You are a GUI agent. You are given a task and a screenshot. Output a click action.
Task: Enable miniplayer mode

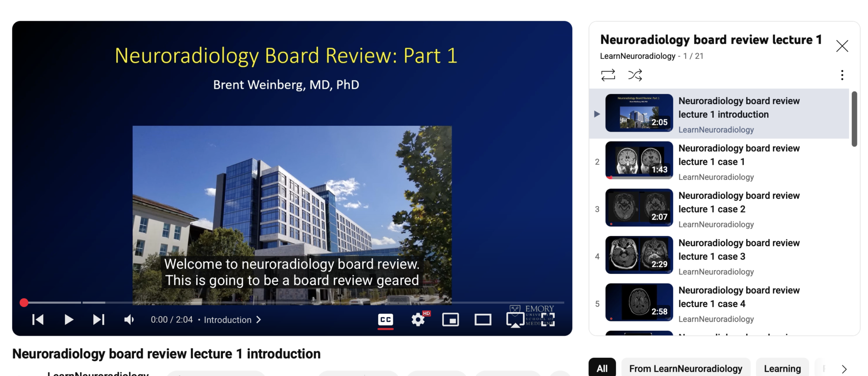click(x=450, y=320)
